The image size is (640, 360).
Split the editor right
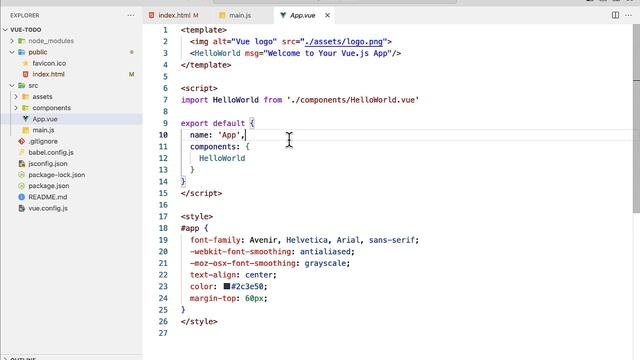(x=615, y=15)
